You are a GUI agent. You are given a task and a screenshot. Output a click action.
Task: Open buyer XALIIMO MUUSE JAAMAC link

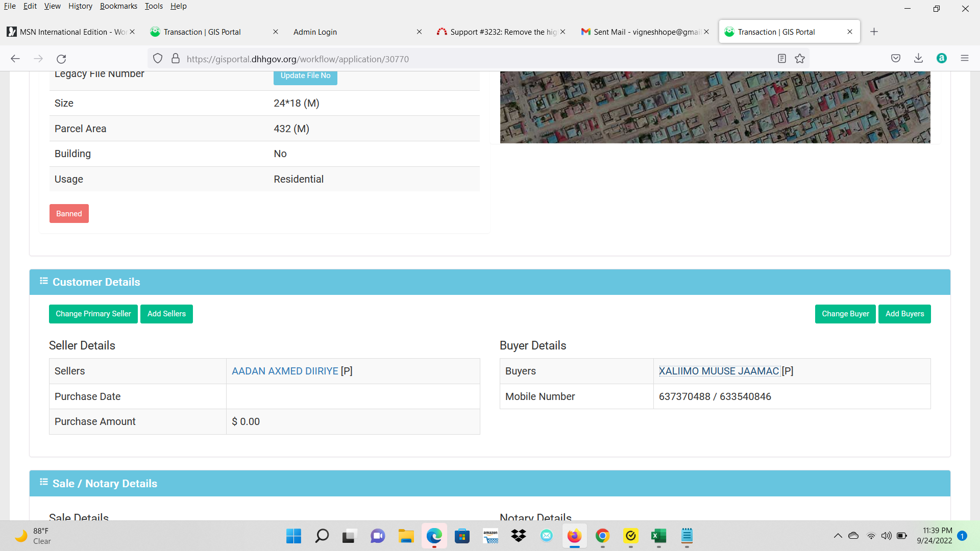719,371
